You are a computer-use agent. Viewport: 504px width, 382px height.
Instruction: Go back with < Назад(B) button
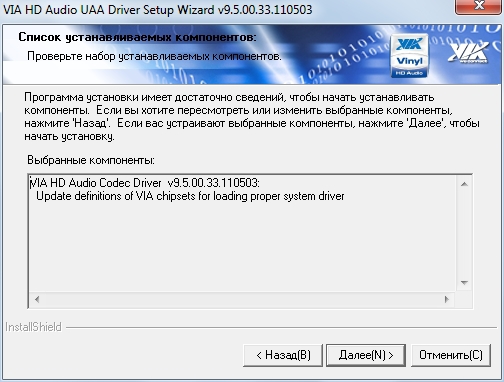click(x=283, y=355)
